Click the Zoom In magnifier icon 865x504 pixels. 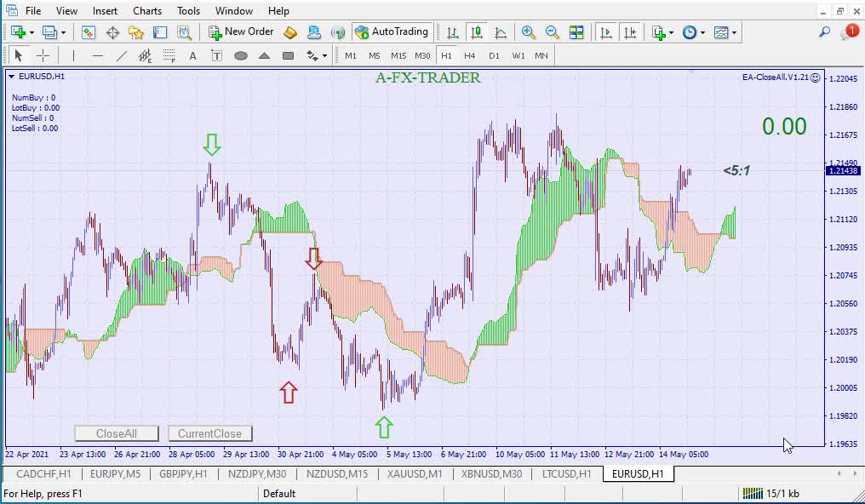click(529, 32)
